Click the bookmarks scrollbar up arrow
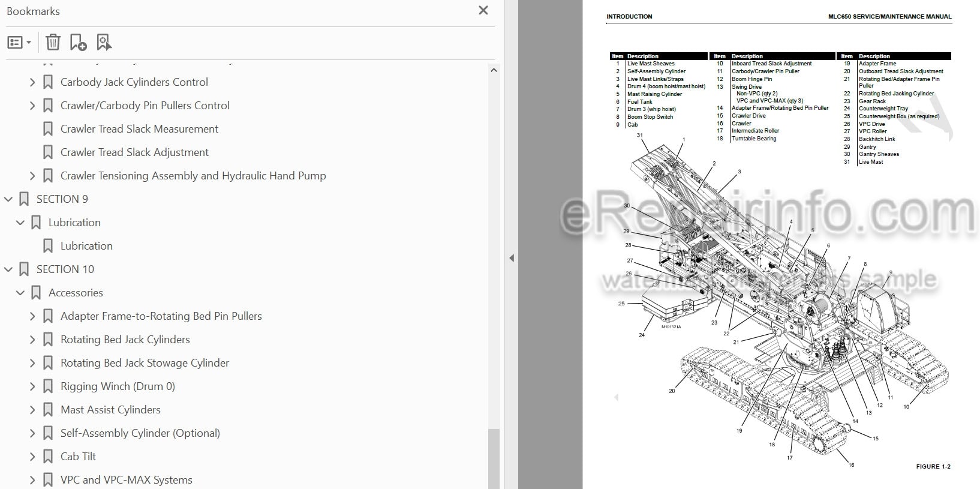This screenshot has height=489, width=980. coord(494,70)
